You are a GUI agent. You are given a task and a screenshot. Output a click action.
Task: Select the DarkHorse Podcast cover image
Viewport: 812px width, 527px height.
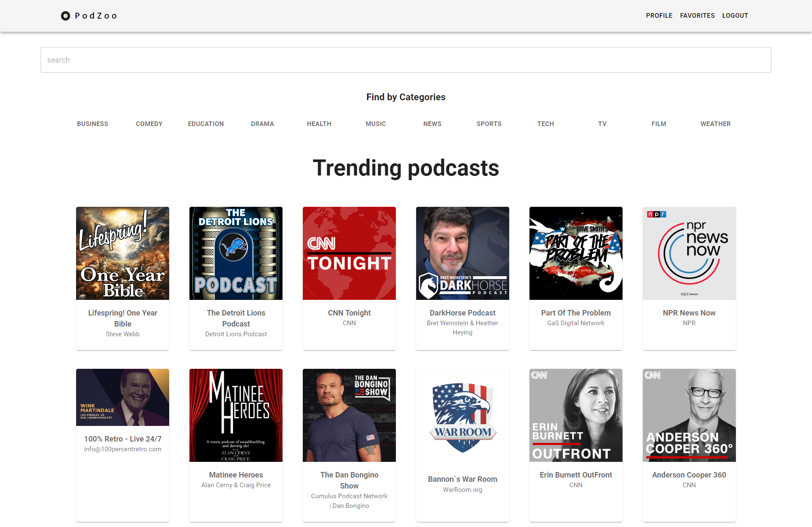pos(463,253)
